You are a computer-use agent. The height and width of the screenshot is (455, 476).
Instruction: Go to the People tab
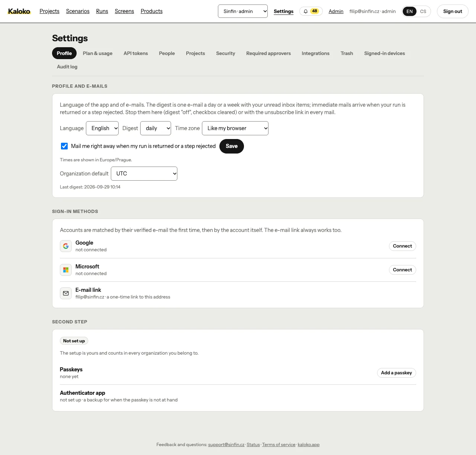(x=167, y=54)
